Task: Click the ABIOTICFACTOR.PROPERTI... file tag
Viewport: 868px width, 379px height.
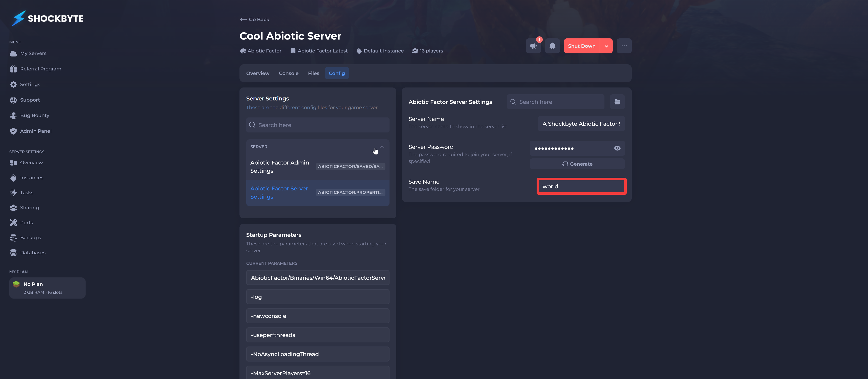Action: [x=350, y=192]
